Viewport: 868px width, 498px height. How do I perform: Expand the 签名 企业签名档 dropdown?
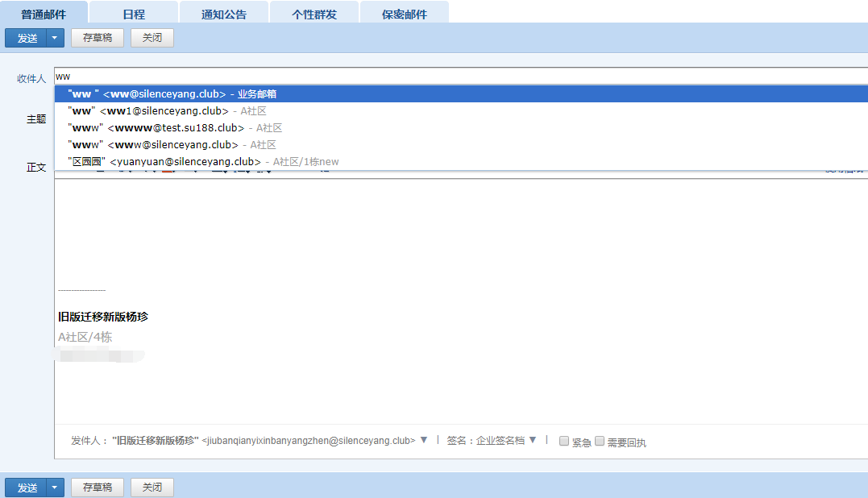pos(532,441)
